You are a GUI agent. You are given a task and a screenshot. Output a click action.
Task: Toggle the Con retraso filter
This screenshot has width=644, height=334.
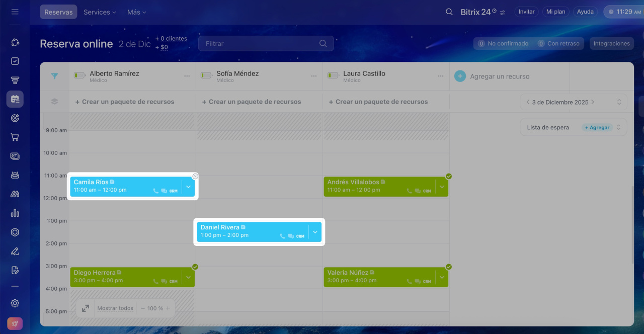tap(559, 44)
